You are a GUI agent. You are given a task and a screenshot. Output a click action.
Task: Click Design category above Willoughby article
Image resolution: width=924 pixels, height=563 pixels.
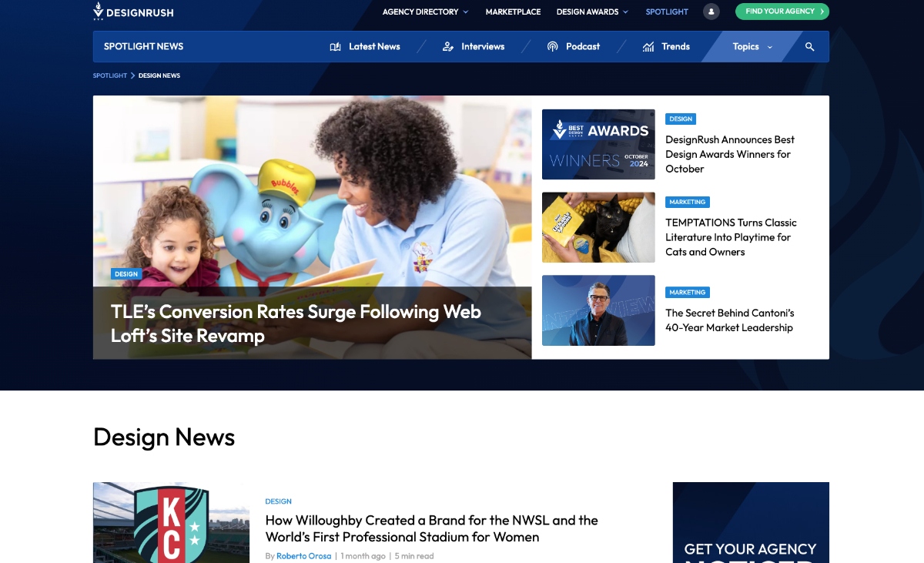278,501
